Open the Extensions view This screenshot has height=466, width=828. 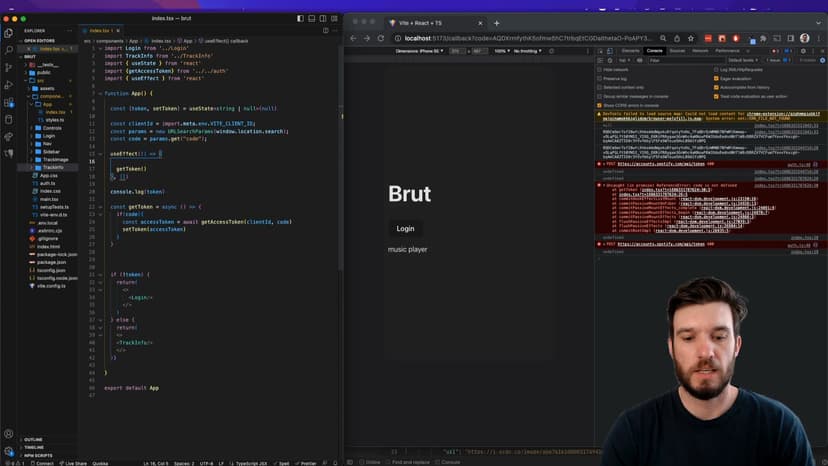(x=9, y=102)
